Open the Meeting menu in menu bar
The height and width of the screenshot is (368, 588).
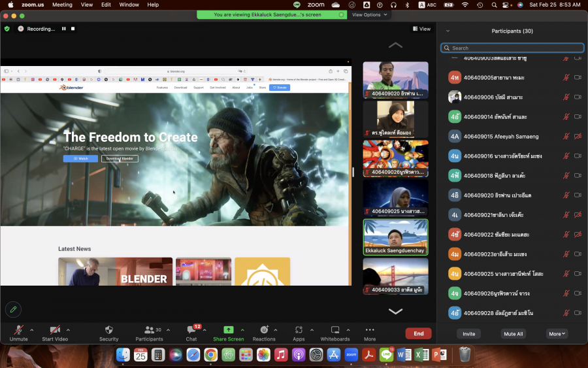(62, 5)
